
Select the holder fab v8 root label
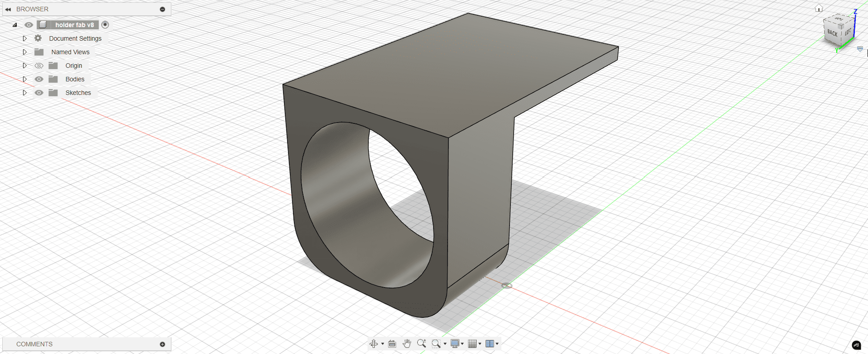75,25
